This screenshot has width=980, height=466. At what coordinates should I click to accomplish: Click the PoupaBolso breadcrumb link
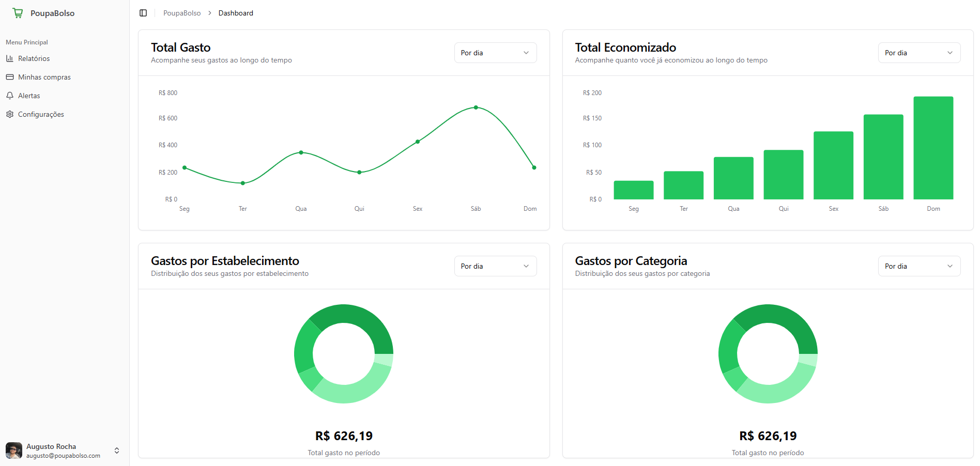182,13
